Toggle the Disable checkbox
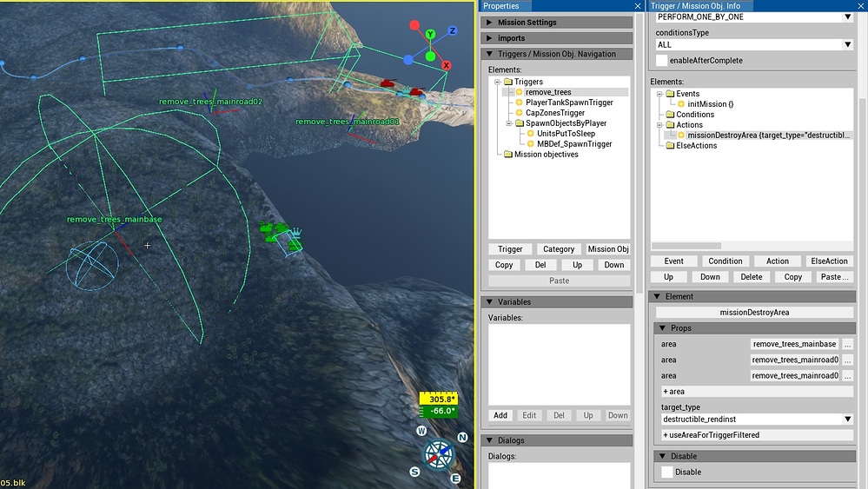 pos(666,472)
